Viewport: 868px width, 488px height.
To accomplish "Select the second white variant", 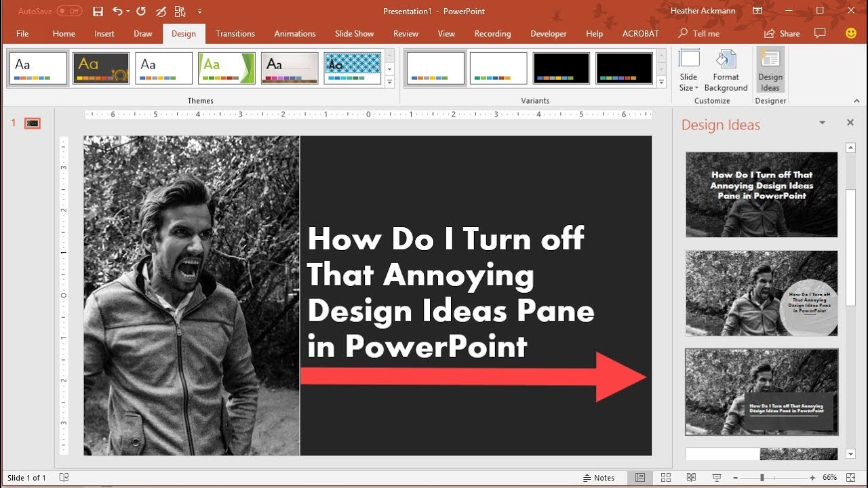I will click(x=498, y=68).
